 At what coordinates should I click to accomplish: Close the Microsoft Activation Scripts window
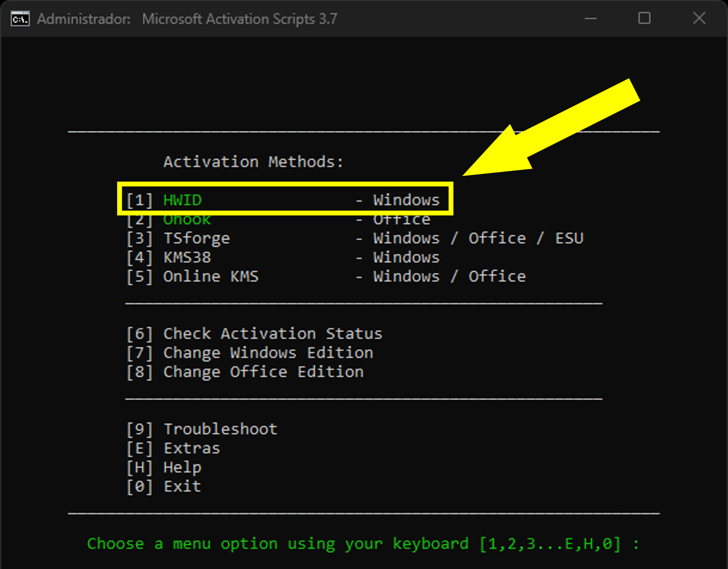(699, 18)
